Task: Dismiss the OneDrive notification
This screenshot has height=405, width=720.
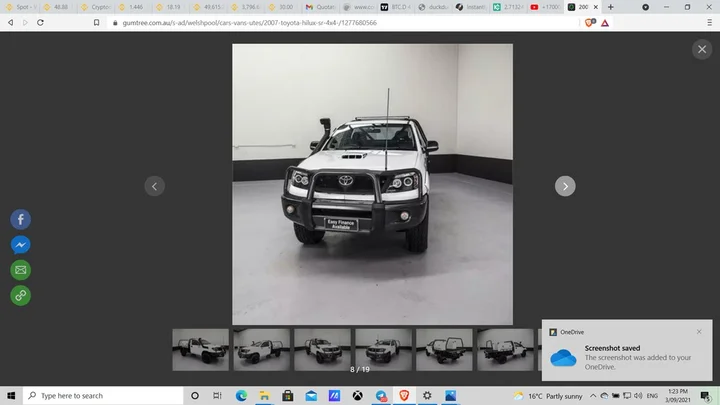Action: [699, 332]
